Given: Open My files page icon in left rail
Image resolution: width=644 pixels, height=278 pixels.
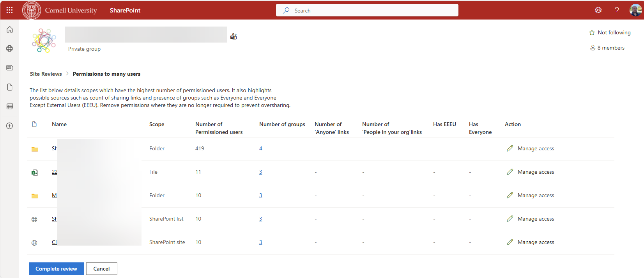Looking at the screenshot, I should (x=10, y=87).
